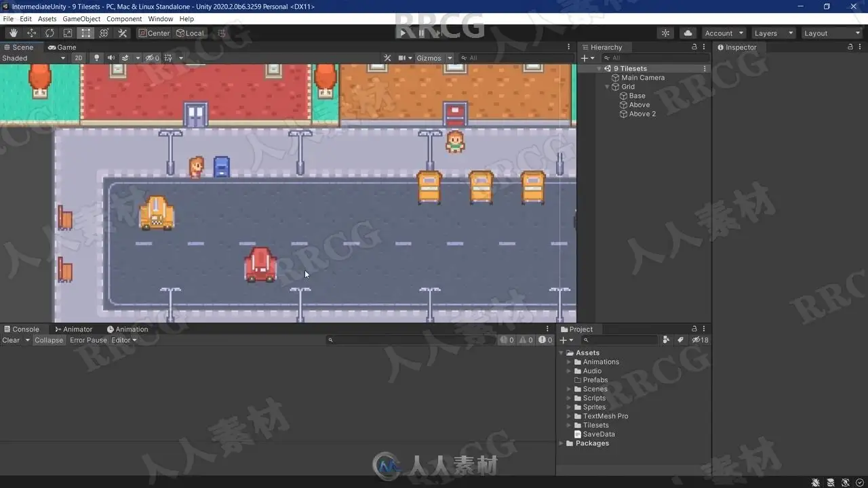Open the Layout dropdown
The width and height of the screenshot is (868, 488).
click(x=831, y=33)
